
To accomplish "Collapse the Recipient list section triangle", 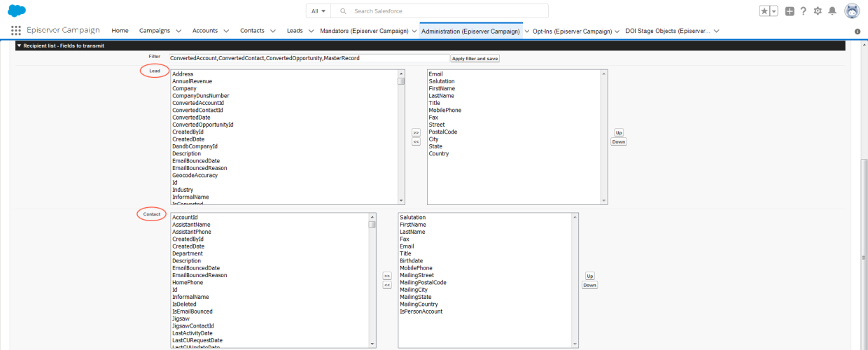I will (19, 45).
